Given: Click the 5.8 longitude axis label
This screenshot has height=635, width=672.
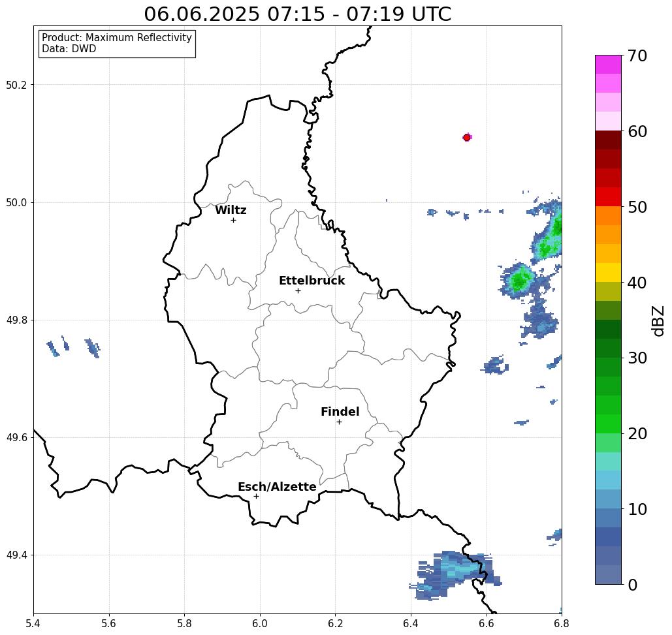Looking at the screenshot, I should point(184,623).
